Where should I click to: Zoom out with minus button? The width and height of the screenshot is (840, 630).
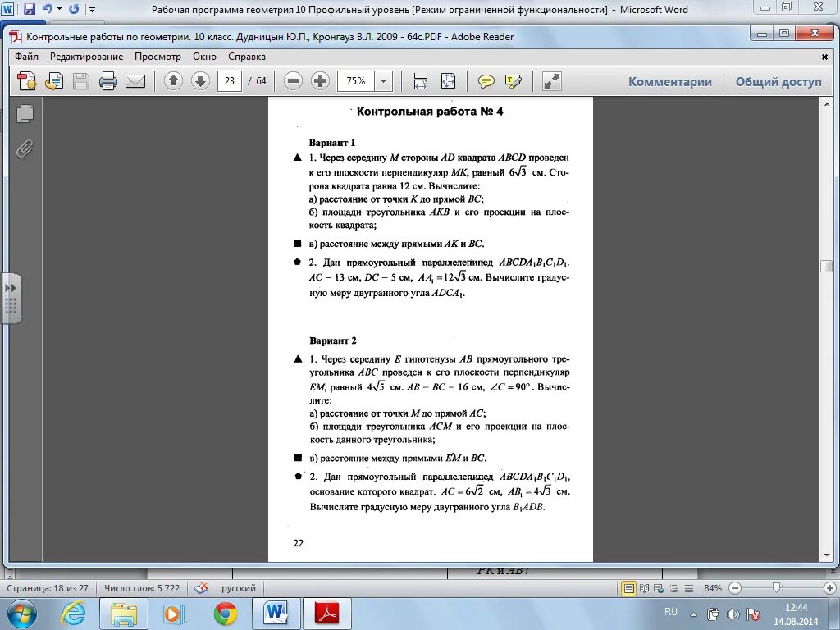pos(293,81)
